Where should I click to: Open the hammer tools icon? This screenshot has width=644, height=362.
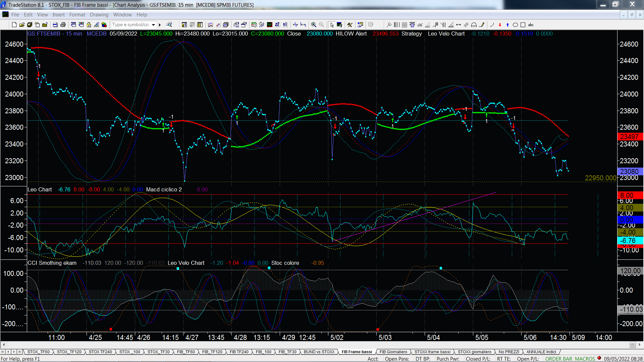(350, 25)
